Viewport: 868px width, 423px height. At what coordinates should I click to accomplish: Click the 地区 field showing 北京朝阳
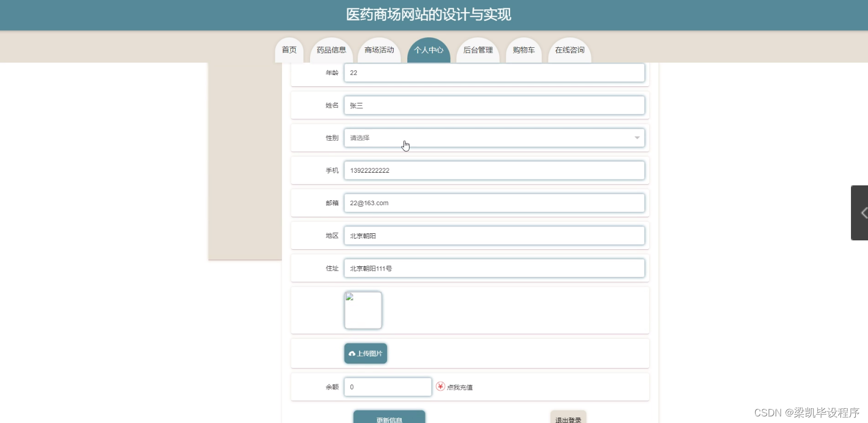click(x=494, y=236)
